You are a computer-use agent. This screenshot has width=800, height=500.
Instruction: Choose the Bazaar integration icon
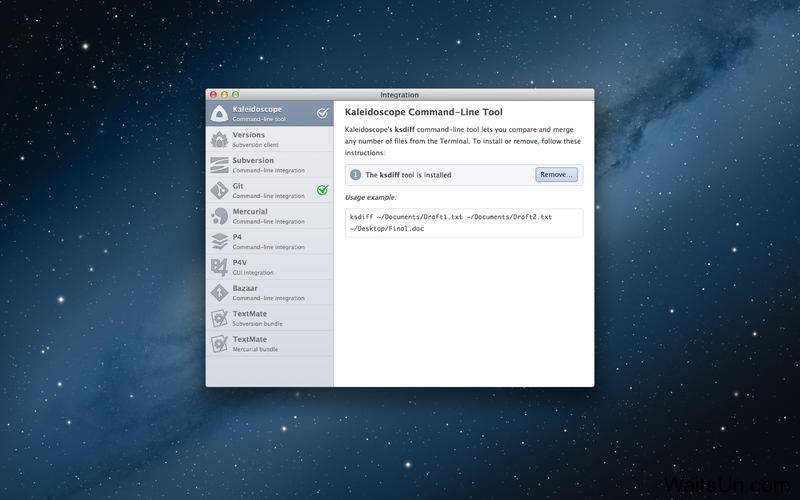click(220, 292)
